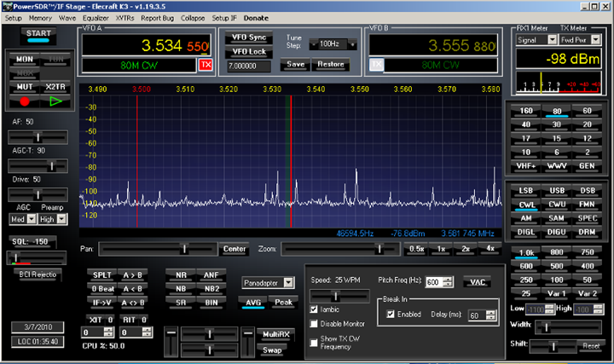Increase the Tune Step with the right arrow
This screenshot has height=364, width=614.
pos(353,44)
